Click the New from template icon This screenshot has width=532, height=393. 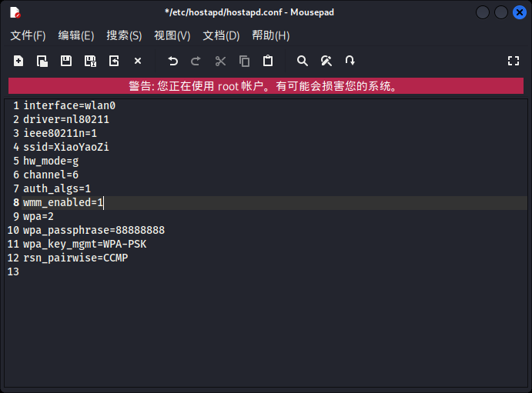42,61
